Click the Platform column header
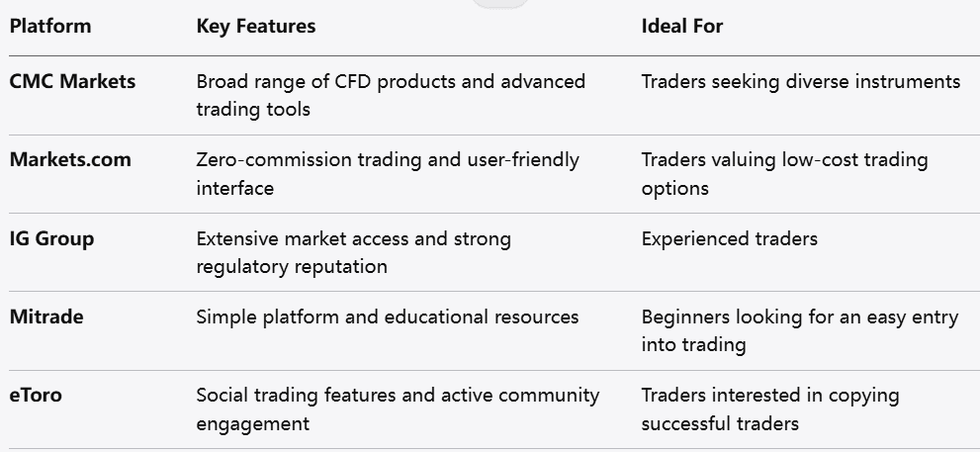The width and height of the screenshot is (980, 452). 50,27
